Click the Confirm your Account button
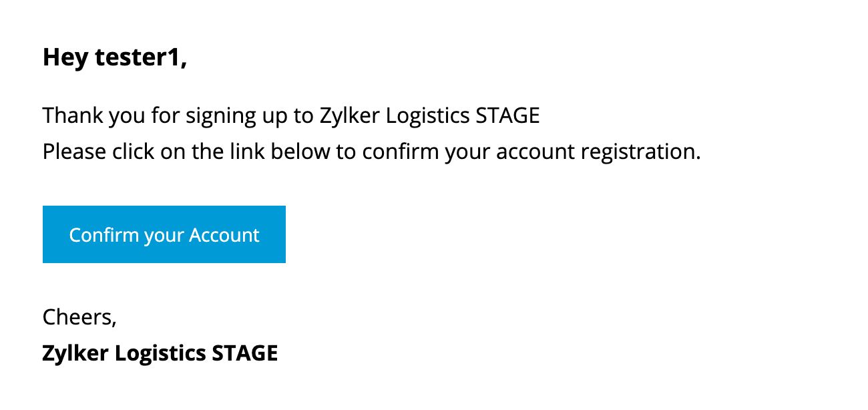868x410 pixels. (164, 234)
